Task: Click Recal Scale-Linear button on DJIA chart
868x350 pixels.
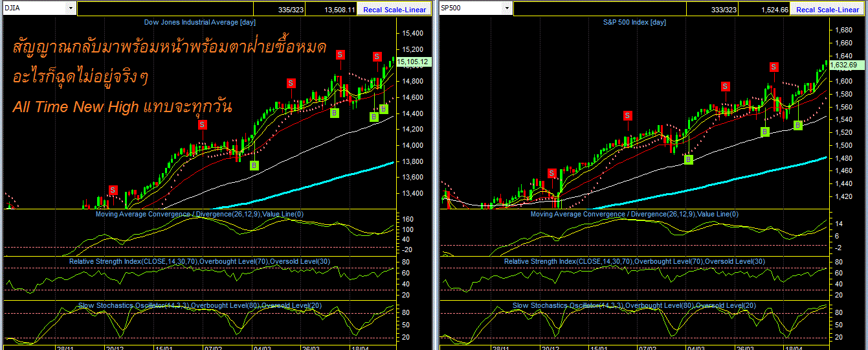Action: [395, 10]
